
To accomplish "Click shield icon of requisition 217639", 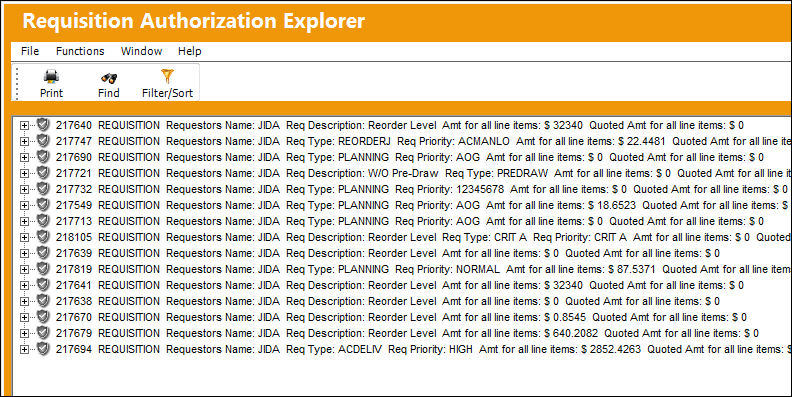I will 43,253.
